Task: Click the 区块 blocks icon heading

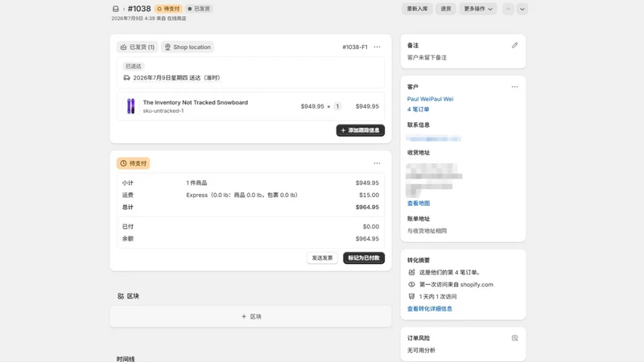Action: [x=128, y=296]
